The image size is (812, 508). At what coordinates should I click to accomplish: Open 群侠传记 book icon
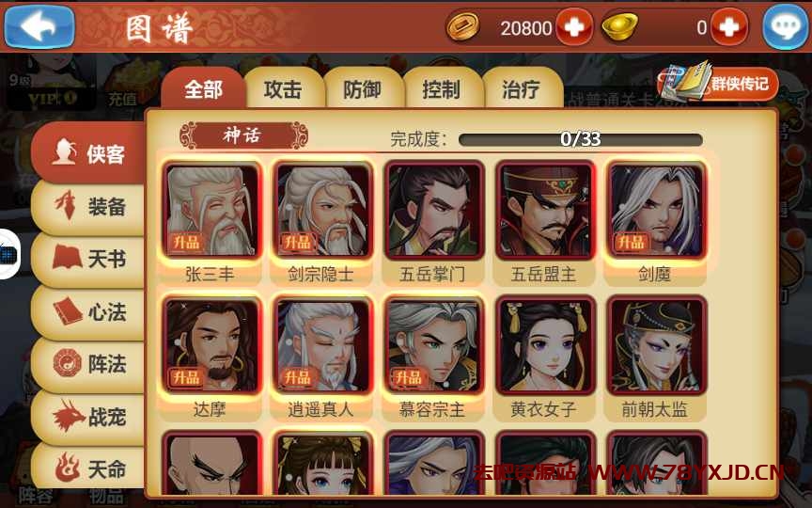719,83
